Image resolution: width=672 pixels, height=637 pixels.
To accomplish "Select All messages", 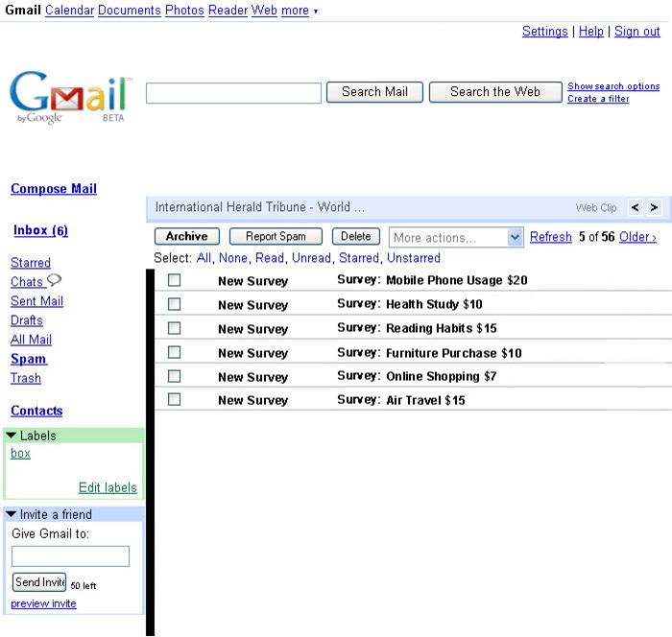I will [x=204, y=258].
